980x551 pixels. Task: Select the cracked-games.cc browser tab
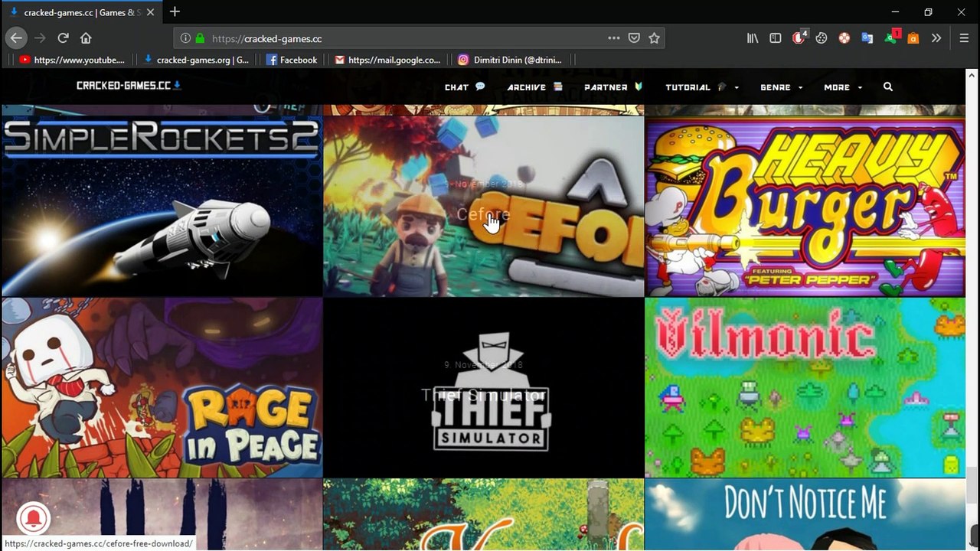click(80, 12)
